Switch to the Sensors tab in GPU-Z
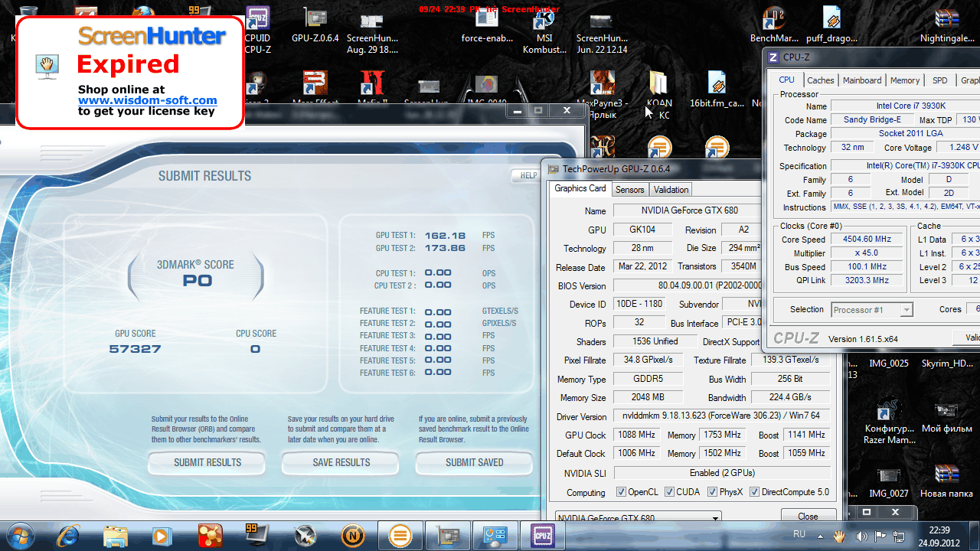 [630, 190]
